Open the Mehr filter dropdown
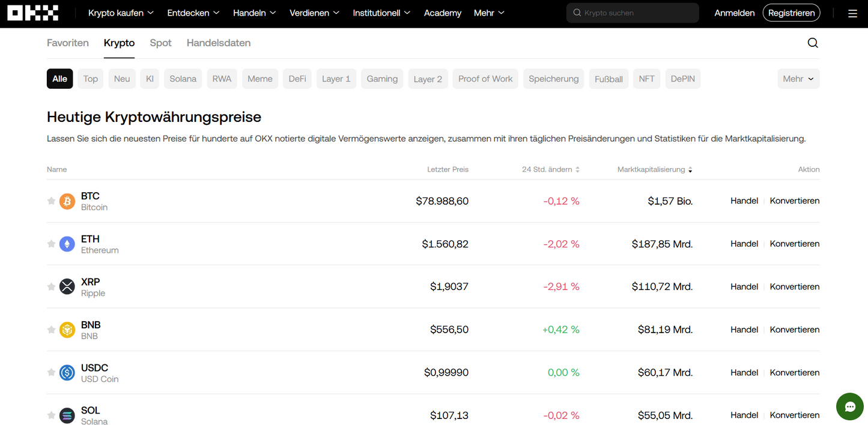The width and height of the screenshot is (868, 425). [798, 79]
